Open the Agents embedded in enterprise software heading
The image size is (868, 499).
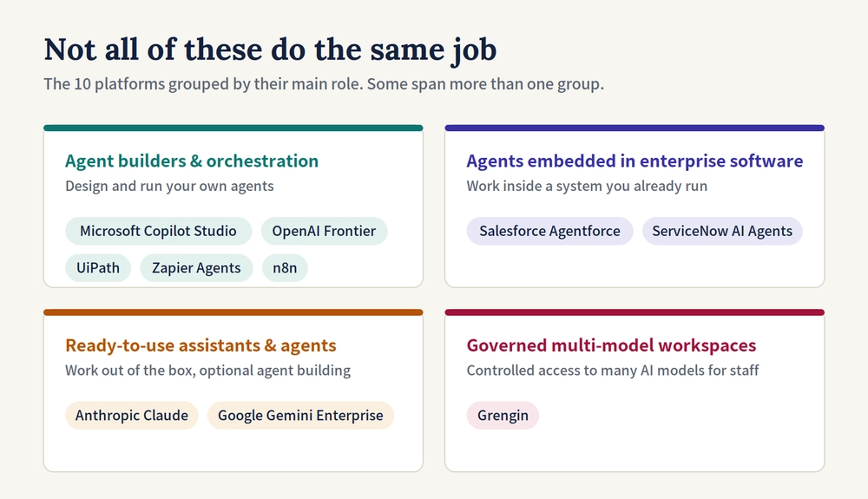(635, 161)
